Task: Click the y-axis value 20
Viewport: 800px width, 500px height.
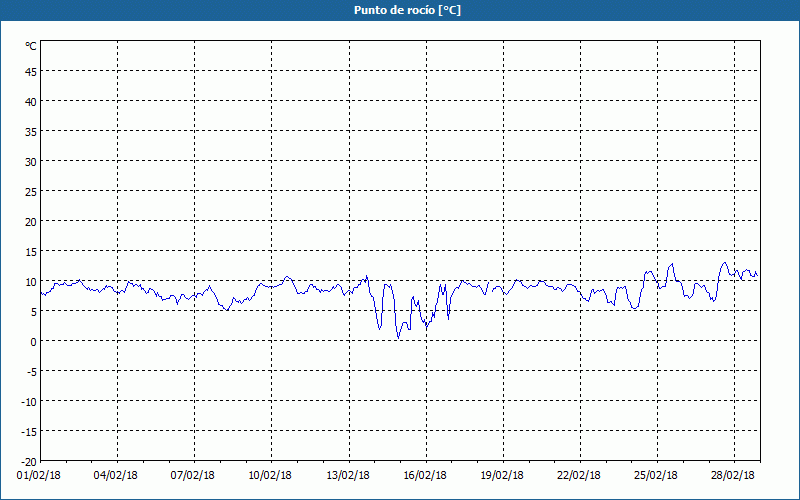Action: coord(31,222)
